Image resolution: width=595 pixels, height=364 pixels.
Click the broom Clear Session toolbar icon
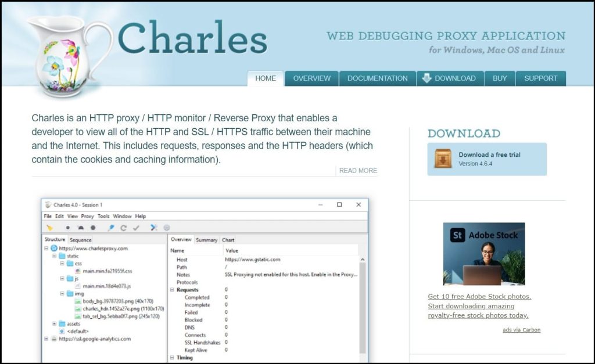49,228
